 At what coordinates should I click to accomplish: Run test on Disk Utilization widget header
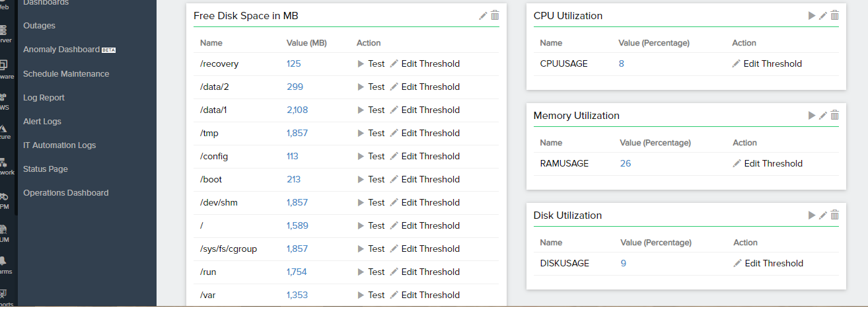click(812, 215)
